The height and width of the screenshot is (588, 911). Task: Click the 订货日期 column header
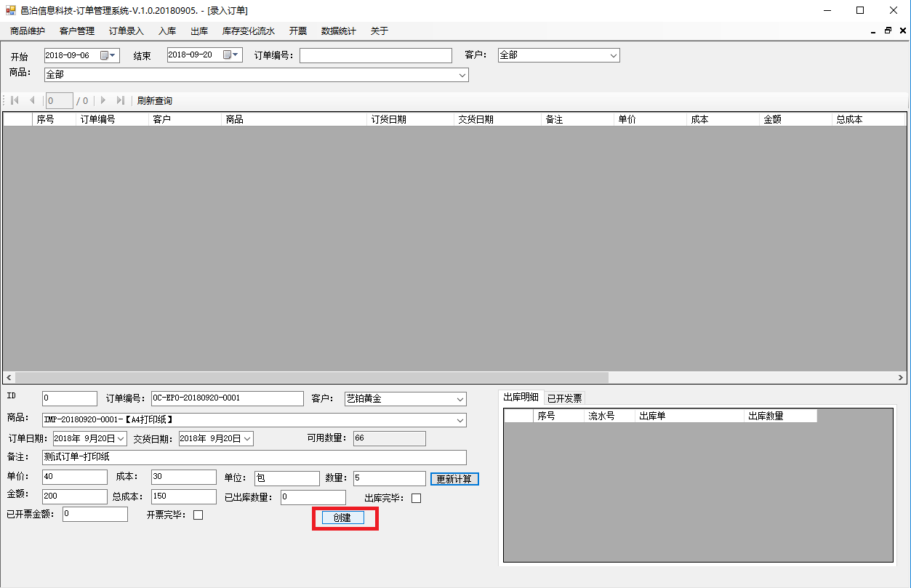411,119
